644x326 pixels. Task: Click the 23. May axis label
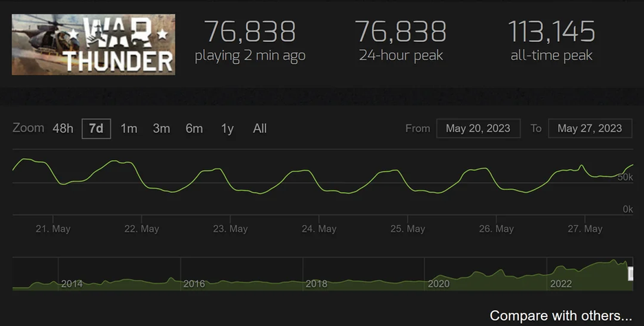(x=230, y=229)
